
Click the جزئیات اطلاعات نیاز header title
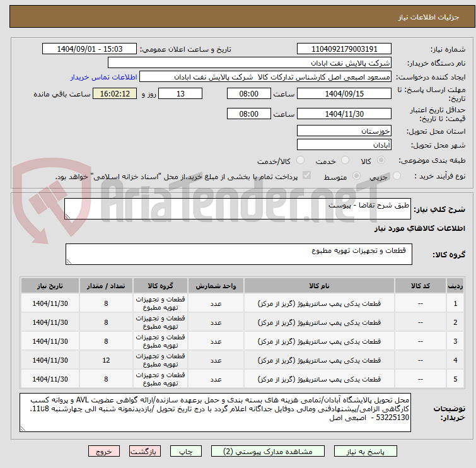coord(429,17)
